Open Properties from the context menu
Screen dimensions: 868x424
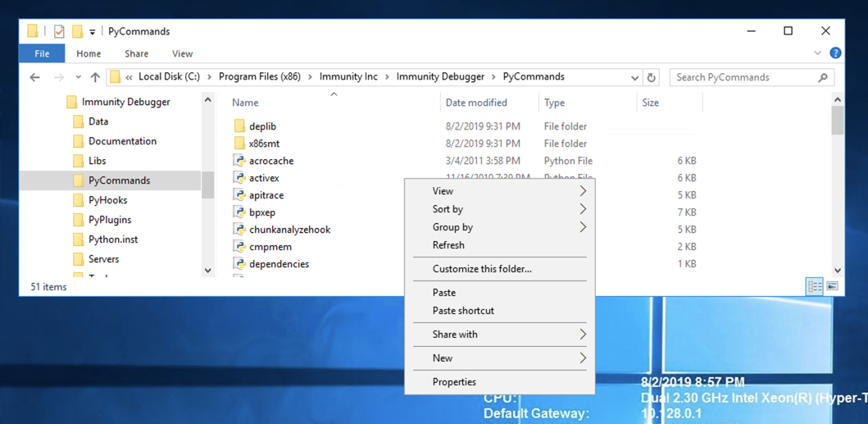499,382
